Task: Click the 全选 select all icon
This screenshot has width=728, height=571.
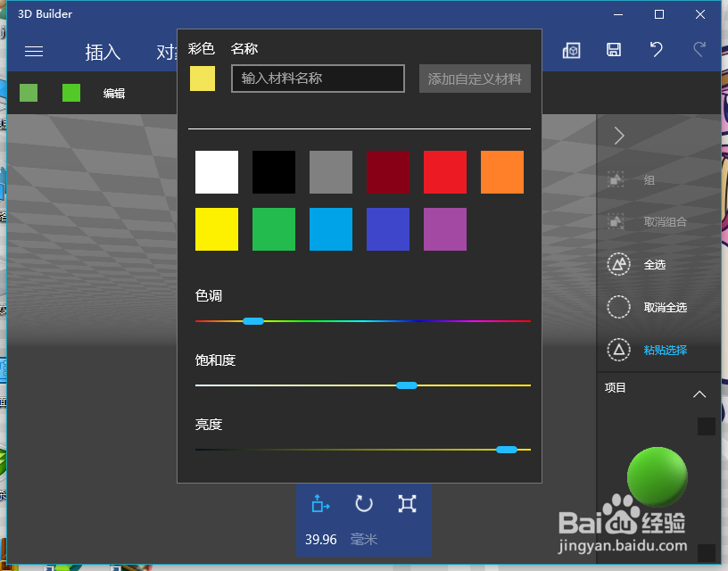Action: click(619, 264)
